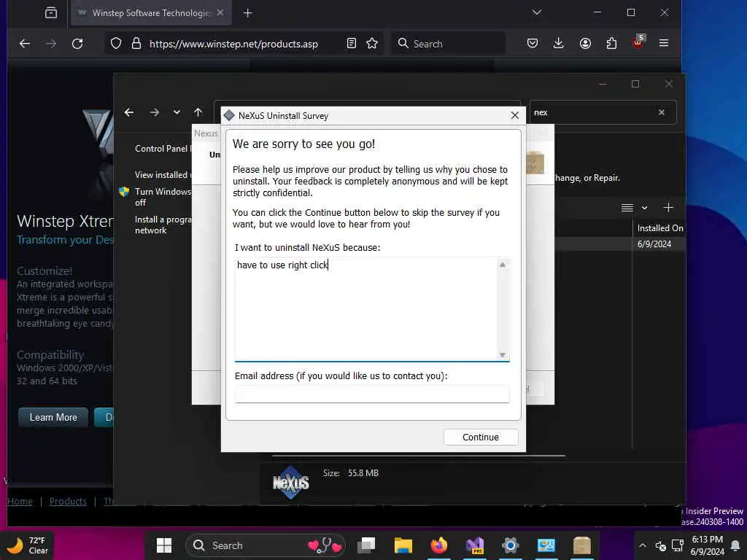Open the Pocket save icon
Screen dimensions: 747x560
533,44
